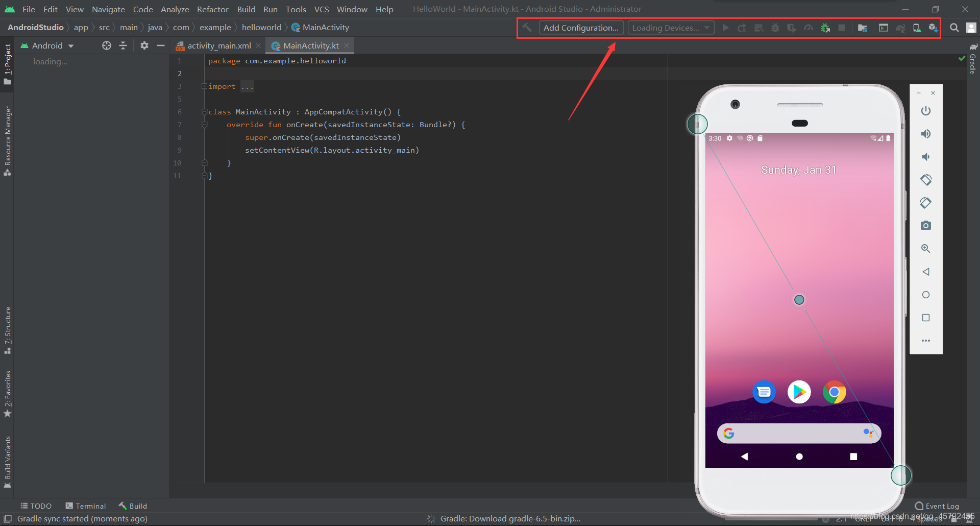Open the VCS menu

(x=322, y=9)
